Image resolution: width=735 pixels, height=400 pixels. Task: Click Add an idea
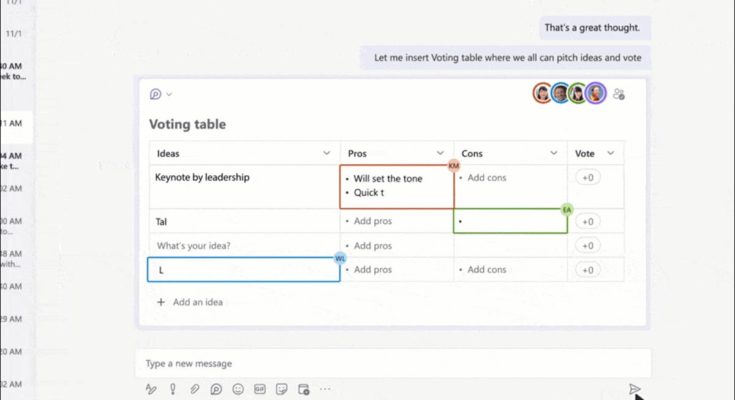pyautogui.click(x=197, y=301)
